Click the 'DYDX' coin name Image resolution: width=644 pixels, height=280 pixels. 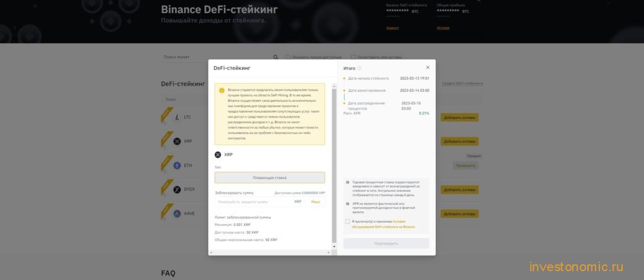tap(189, 189)
